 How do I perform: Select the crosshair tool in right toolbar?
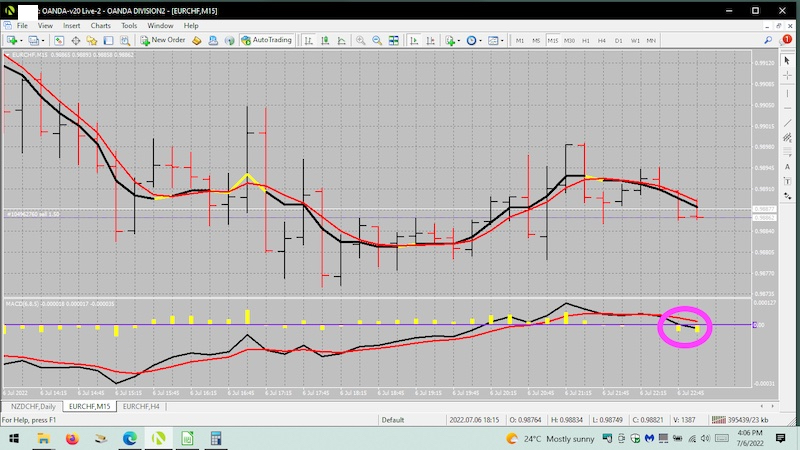coord(787,76)
